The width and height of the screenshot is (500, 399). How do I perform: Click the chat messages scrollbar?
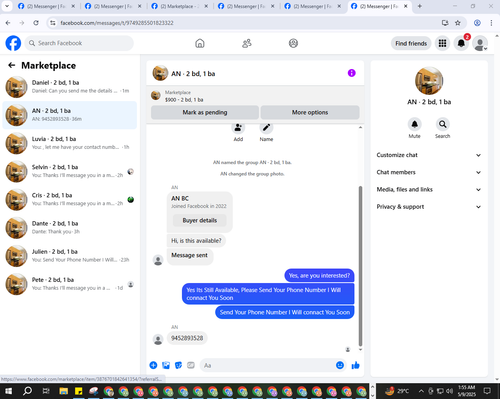pyautogui.click(x=360, y=266)
